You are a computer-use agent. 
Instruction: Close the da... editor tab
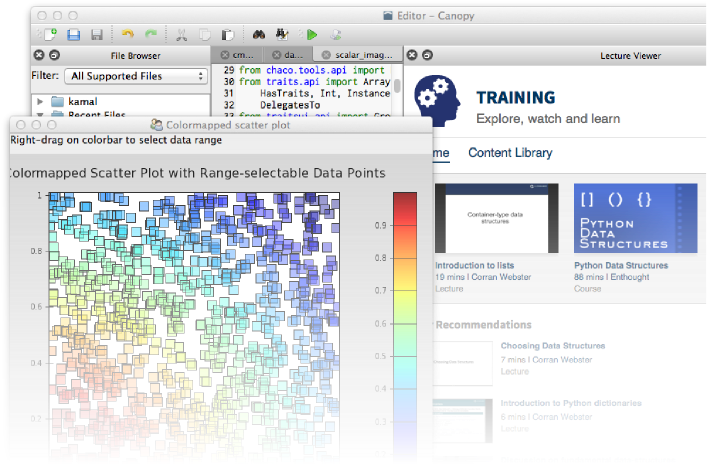point(277,55)
